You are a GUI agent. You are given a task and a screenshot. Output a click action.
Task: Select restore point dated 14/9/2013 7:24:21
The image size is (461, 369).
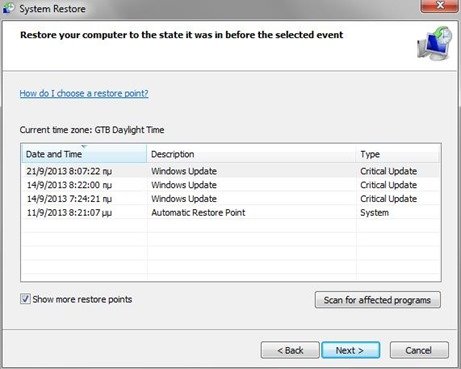point(231,199)
